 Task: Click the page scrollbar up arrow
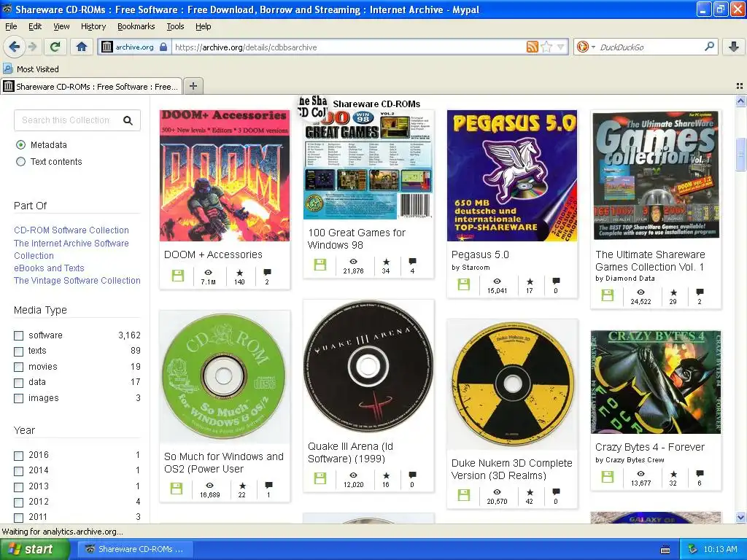pos(740,101)
